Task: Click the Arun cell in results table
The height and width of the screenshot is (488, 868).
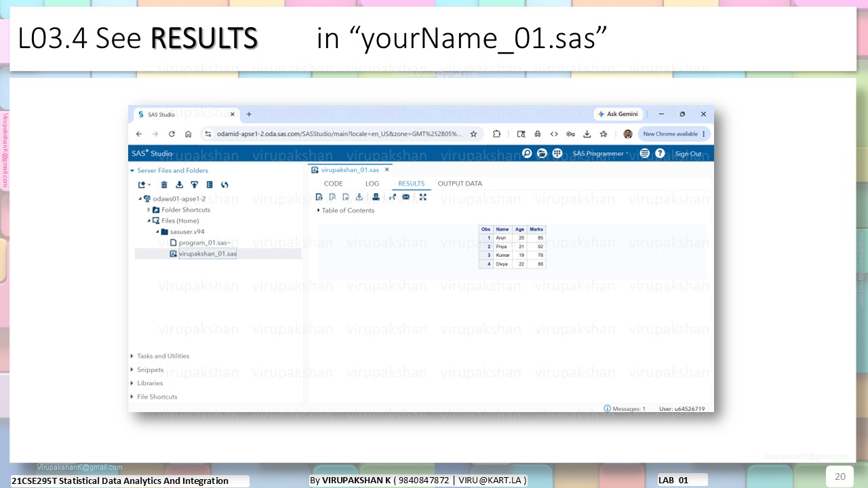Action: (502, 238)
